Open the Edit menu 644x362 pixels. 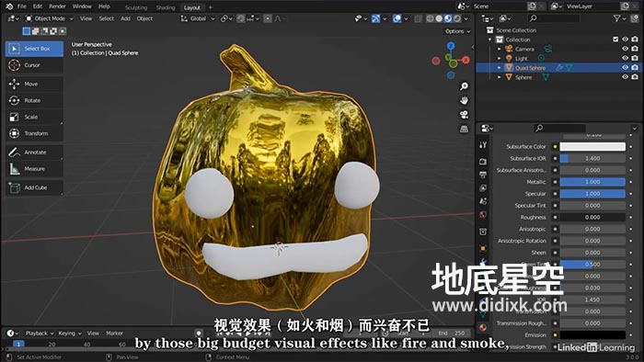pyautogui.click(x=38, y=6)
